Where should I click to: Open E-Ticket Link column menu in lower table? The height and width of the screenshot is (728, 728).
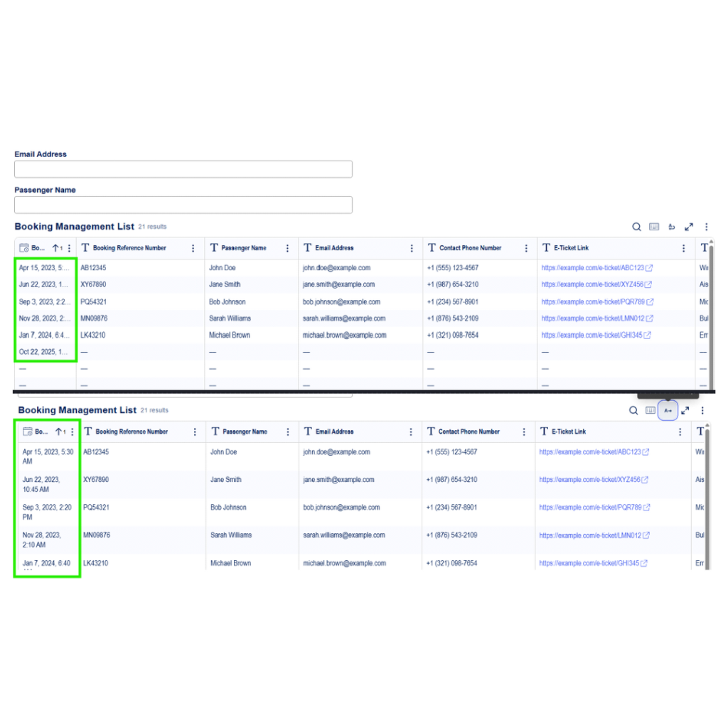680,432
